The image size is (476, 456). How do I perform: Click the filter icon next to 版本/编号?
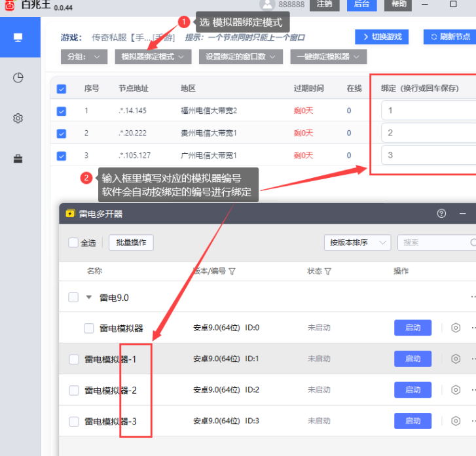point(232,272)
